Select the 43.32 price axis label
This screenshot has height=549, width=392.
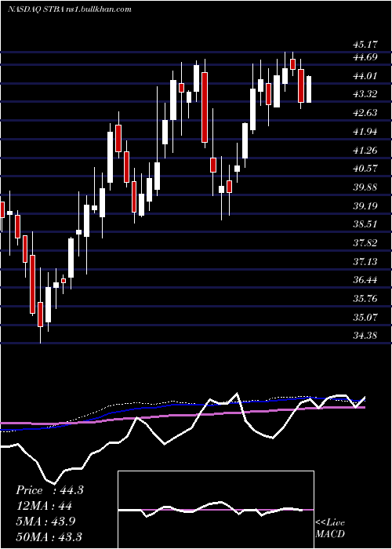(x=365, y=94)
